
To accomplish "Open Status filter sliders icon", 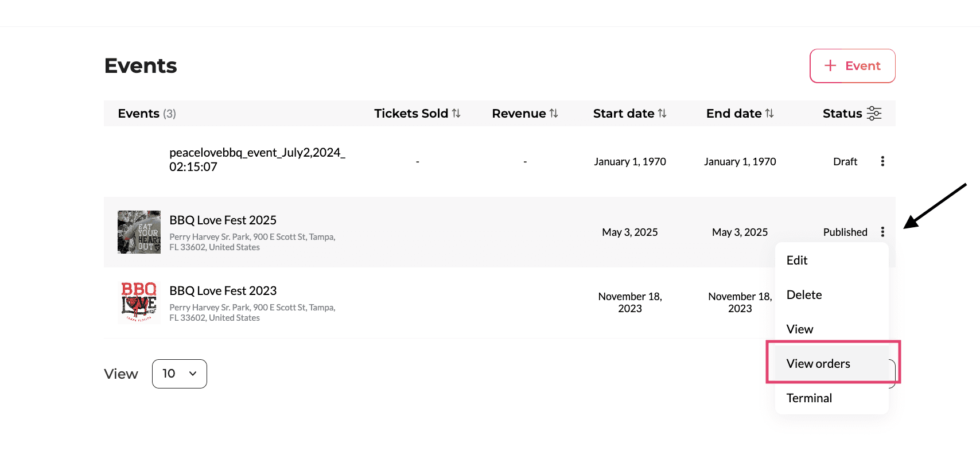I will pyautogui.click(x=874, y=114).
